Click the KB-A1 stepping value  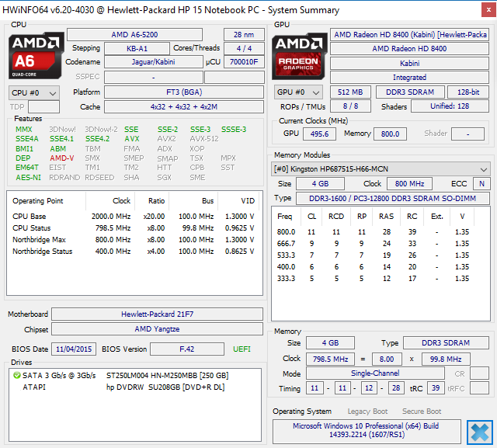coord(137,48)
